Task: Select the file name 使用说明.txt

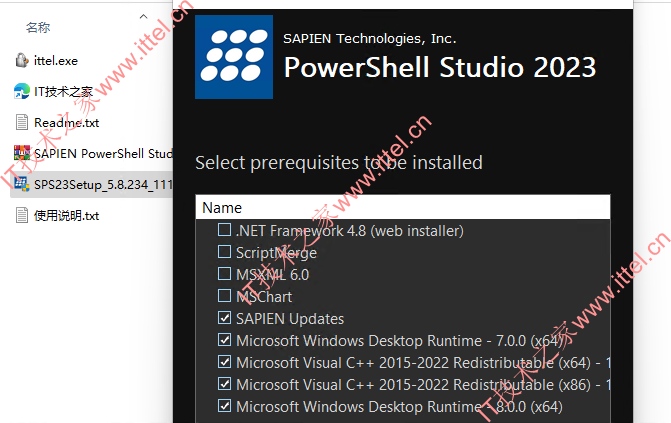Action: [x=66, y=215]
